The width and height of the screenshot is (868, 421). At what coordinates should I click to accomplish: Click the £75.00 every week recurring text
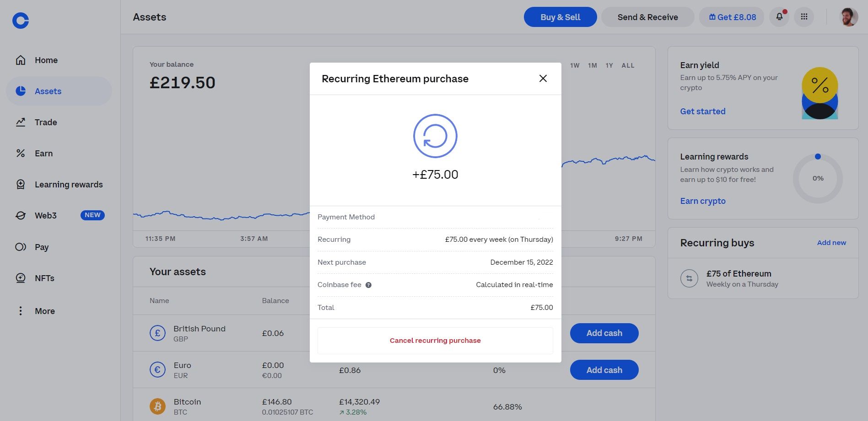(x=499, y=240)
